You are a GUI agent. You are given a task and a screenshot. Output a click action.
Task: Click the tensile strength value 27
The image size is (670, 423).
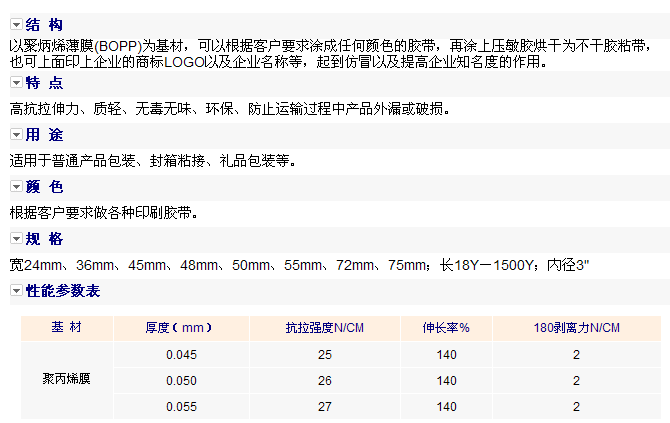pyautogui.click(x=324, y=407)
